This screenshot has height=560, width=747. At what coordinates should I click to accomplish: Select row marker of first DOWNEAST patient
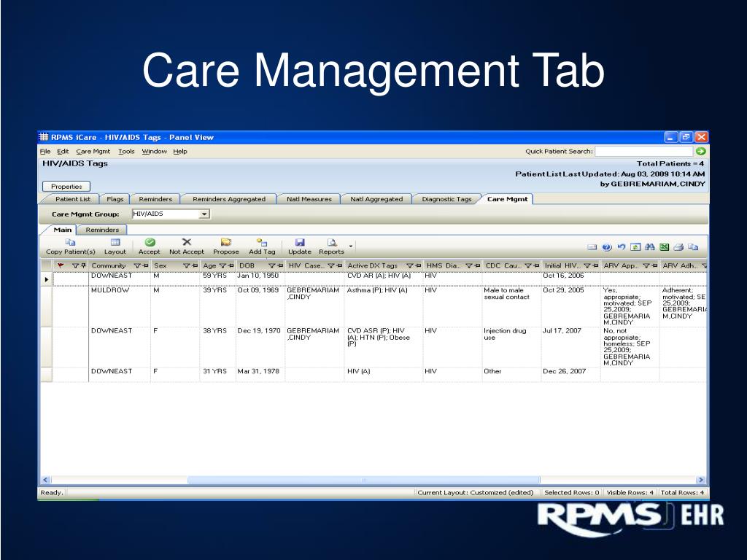point(46,279)
